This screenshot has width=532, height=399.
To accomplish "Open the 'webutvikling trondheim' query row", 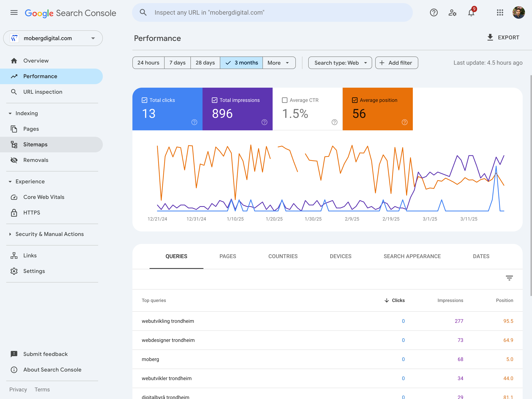I will point(327,321).
